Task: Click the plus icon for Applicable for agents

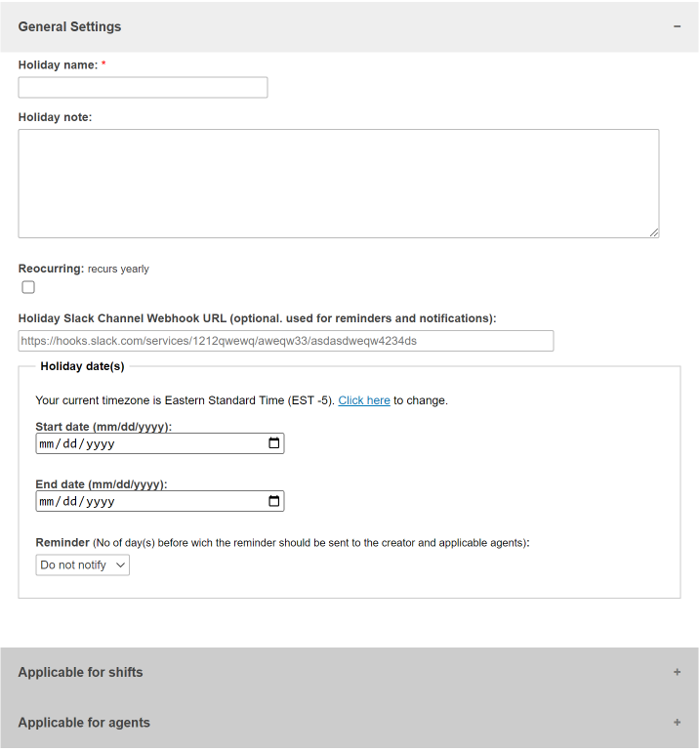Action: coord(677,723)
